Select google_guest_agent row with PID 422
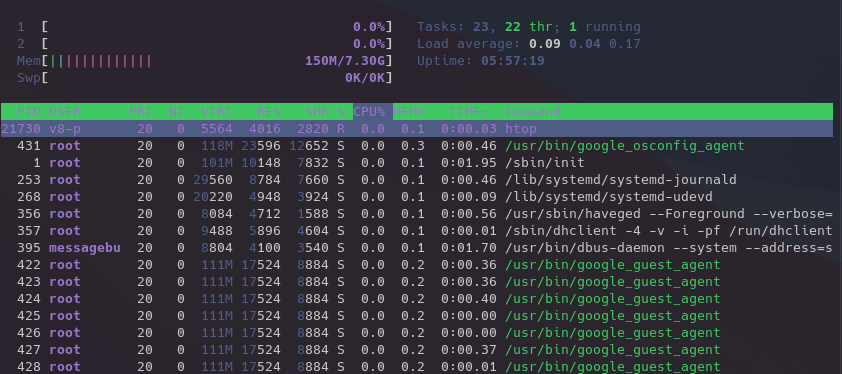 [x=417, y=265]
